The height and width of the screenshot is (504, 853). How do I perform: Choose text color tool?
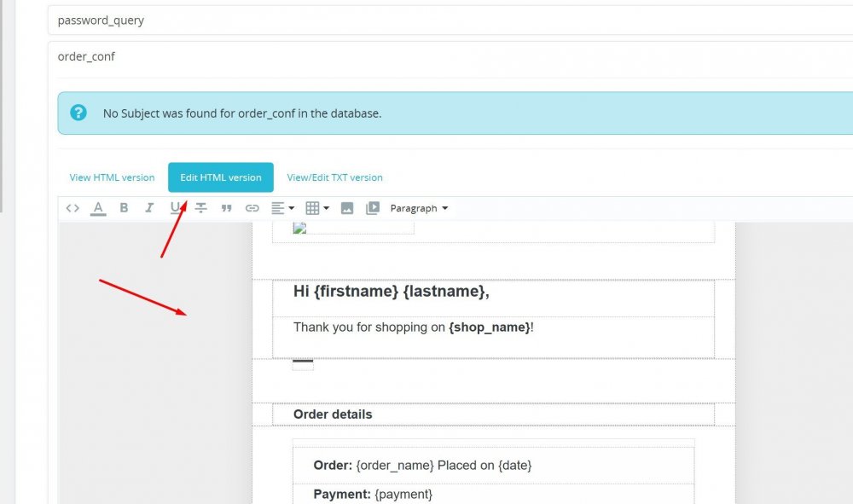(x=98, y=208)
